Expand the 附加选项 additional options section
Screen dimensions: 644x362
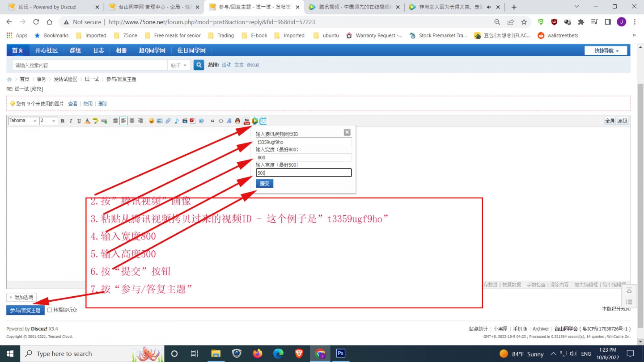[21, 297]
